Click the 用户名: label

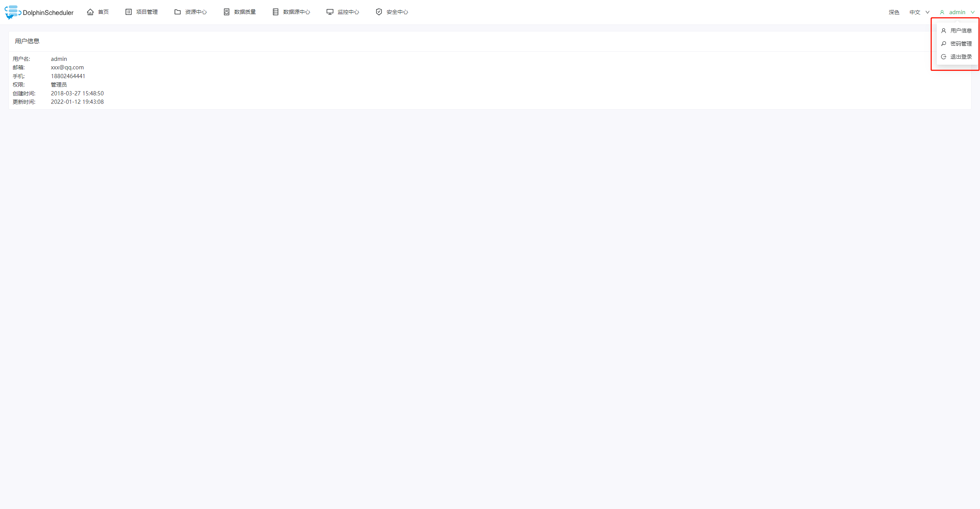(x=21, y=59)
